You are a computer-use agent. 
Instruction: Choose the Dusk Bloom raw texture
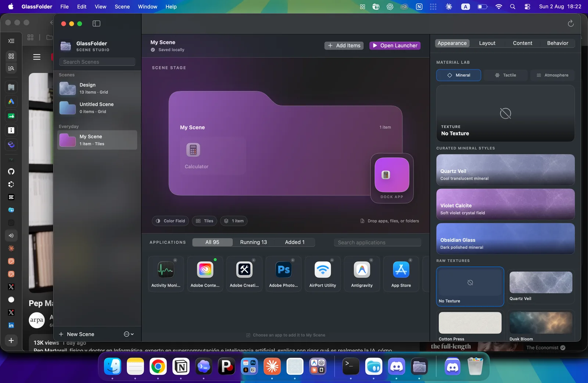coord(541,326)
